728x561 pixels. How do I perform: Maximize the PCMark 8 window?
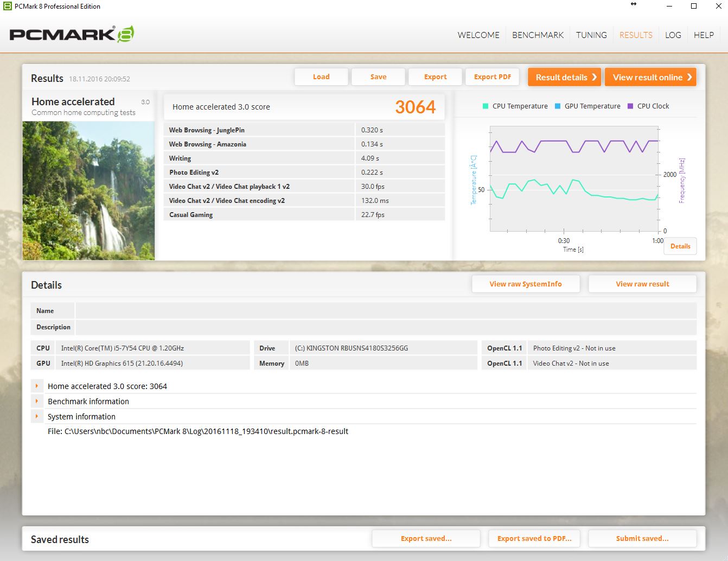click(694, 7)
